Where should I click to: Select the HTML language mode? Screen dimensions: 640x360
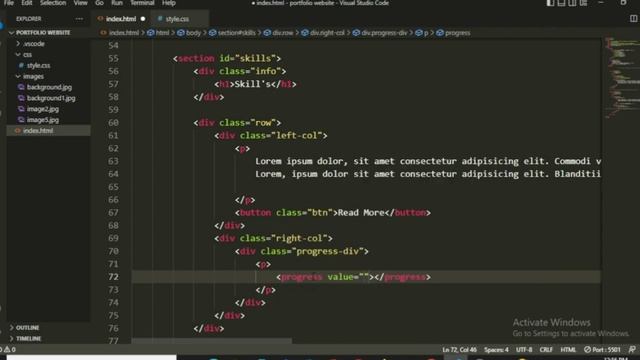pyautogui.click(x=568, y=350)
